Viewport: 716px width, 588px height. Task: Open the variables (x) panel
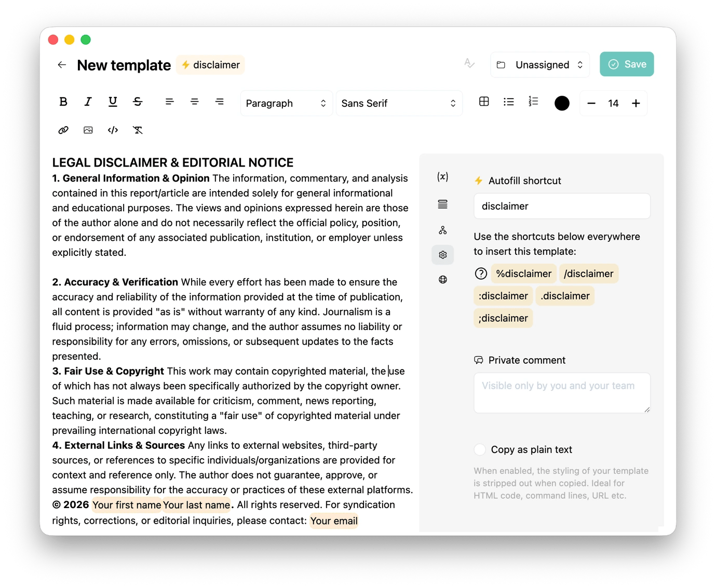443,177
